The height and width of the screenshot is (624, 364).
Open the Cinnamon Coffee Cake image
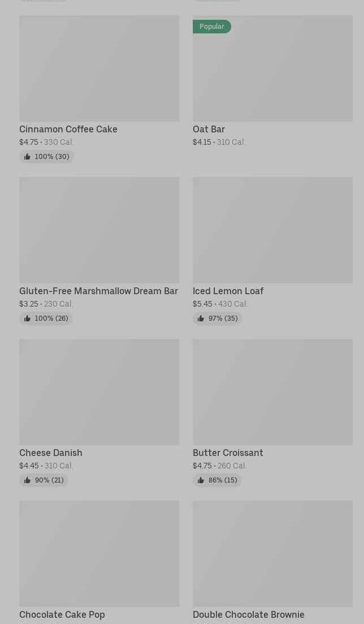pos(99,68)
